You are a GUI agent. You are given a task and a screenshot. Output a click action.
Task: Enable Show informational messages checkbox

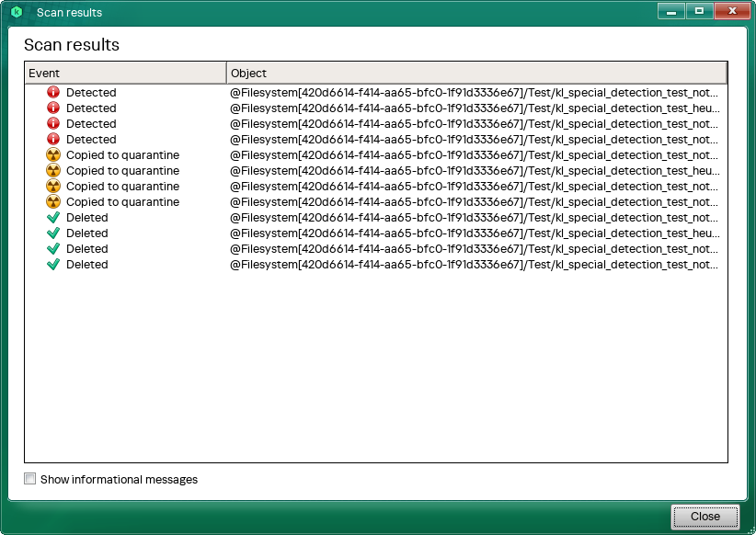click(x=30, y=479)
